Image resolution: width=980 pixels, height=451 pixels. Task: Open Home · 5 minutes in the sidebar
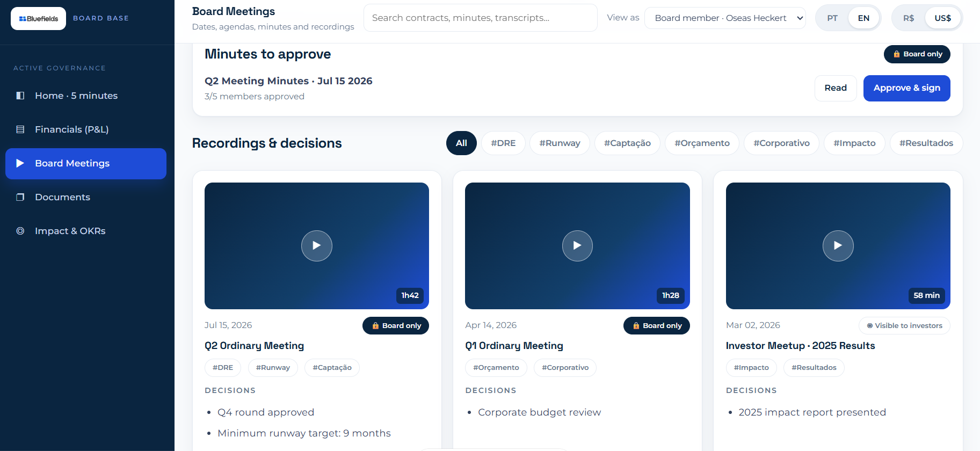pos(86,96)
